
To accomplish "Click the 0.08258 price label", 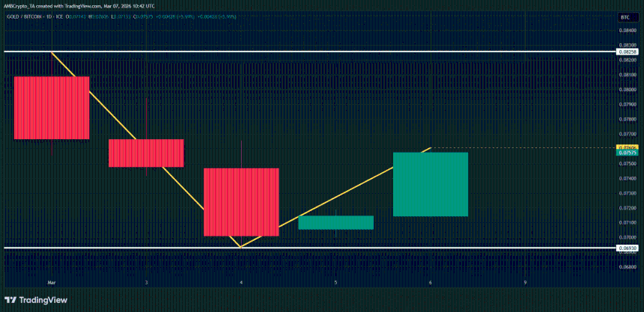I will point(627,52).
